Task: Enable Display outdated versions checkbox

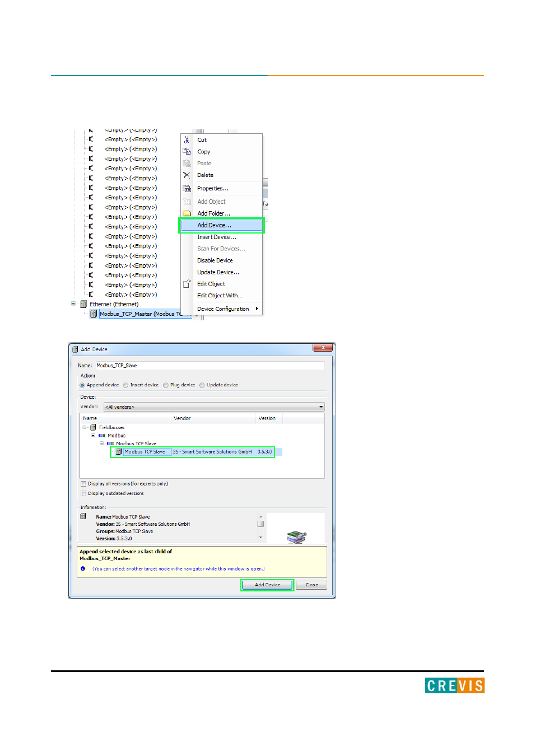Action: click(83, 493)
